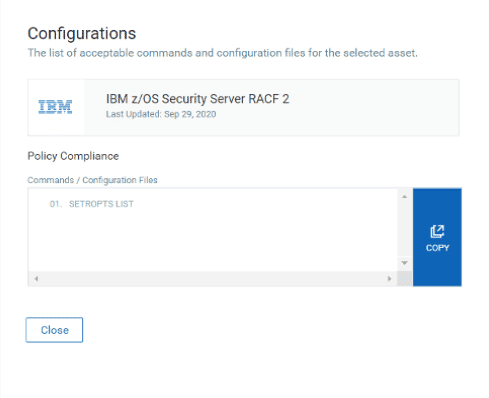Click the copy icon in the blue panel
The height and width of the screenshot is (398, 489).
tap(437, 231)
